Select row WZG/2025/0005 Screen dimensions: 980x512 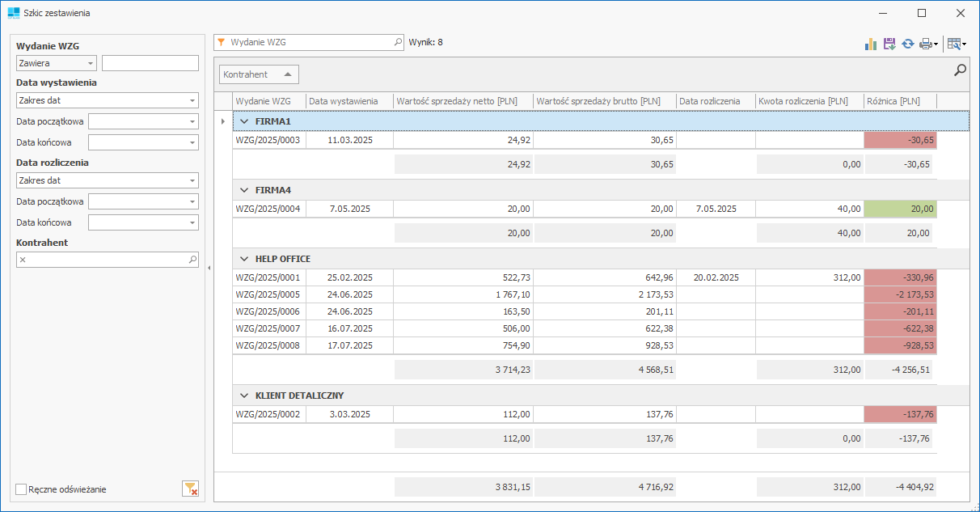pos(268,294)
